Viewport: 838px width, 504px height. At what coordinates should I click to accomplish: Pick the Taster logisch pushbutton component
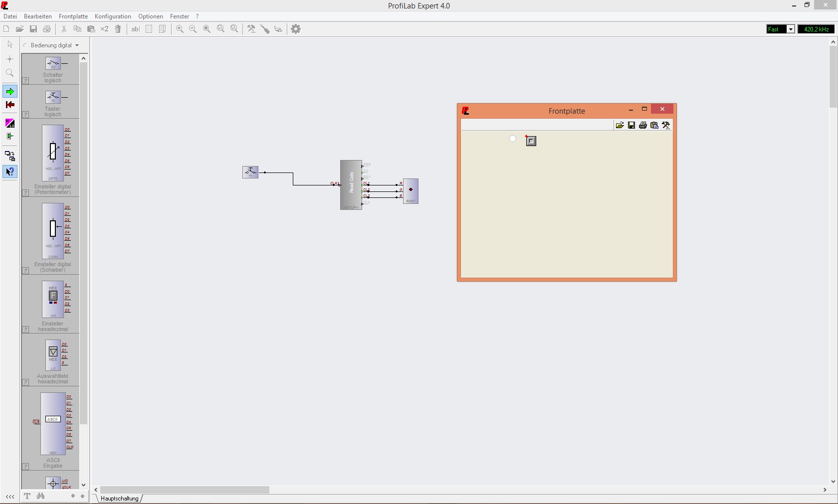pyautogui.click(x=53, y=97)
